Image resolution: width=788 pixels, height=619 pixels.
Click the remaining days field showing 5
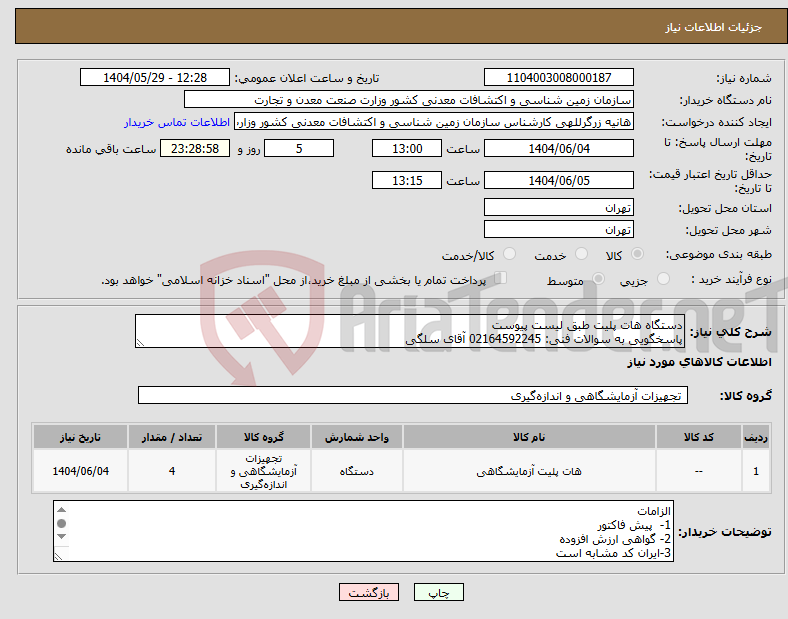[x=299, y=148]
